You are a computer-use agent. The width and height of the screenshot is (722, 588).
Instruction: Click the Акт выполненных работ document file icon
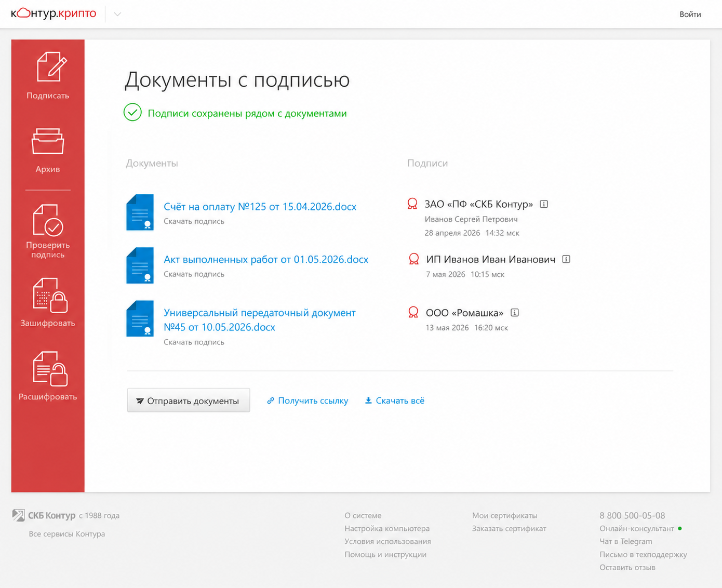tap(140, 265)
